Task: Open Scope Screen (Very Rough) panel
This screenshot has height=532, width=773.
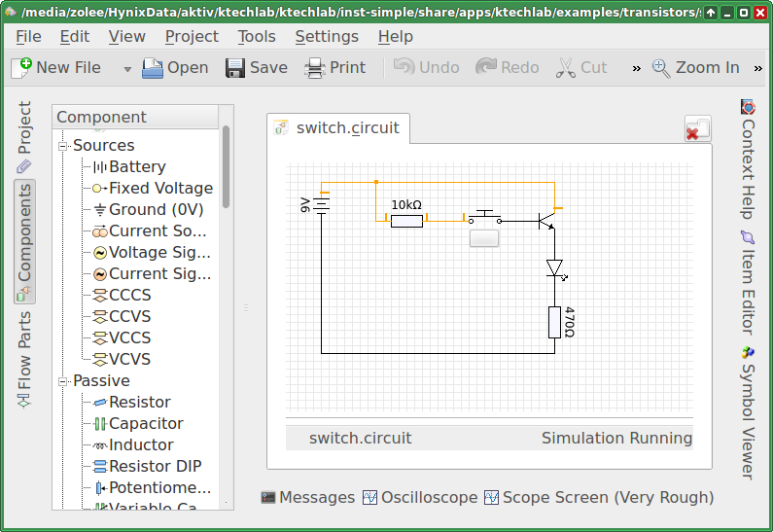Action: [599, 498]
